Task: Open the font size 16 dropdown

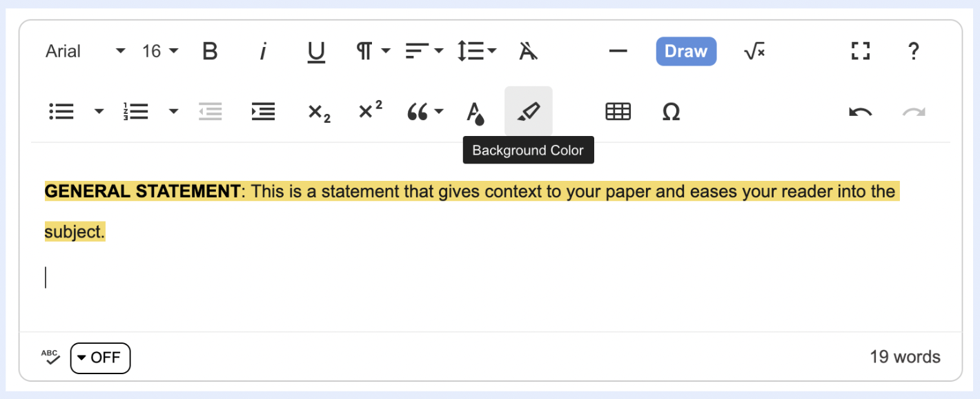Action: [x=160, y=51]
